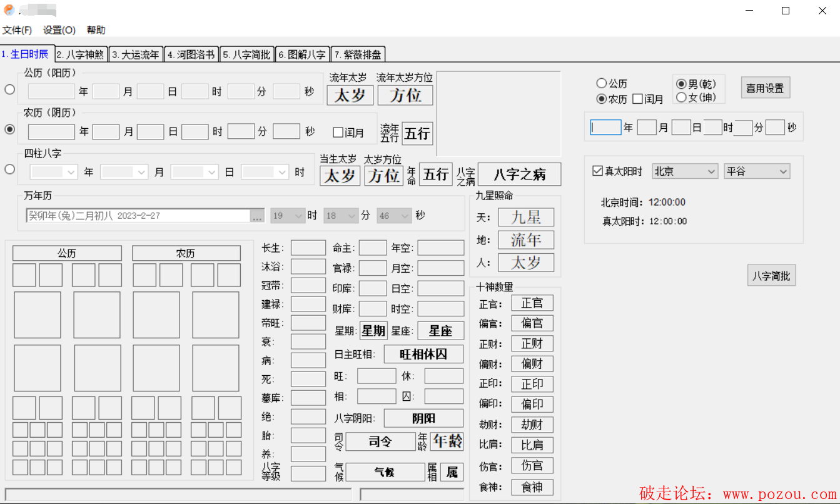Click the 正财 count button
This screenshot has width=840, height=504.
click(532, 344)
